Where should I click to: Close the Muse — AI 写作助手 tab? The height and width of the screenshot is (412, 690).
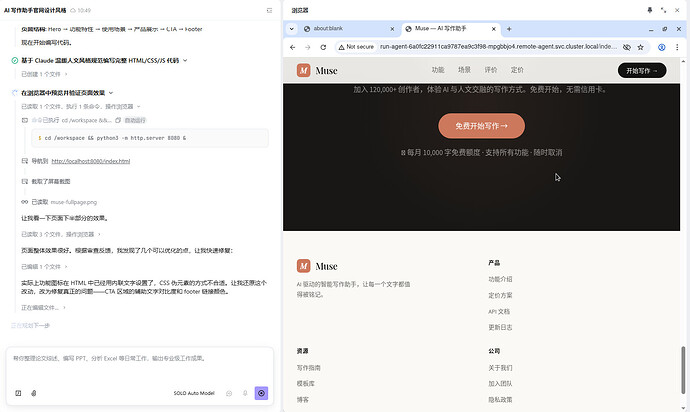494,29
